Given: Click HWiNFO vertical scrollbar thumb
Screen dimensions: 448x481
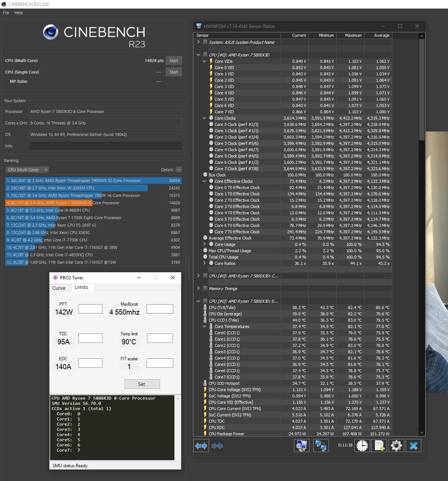Looking at the screenshot, I should (421, 89).
